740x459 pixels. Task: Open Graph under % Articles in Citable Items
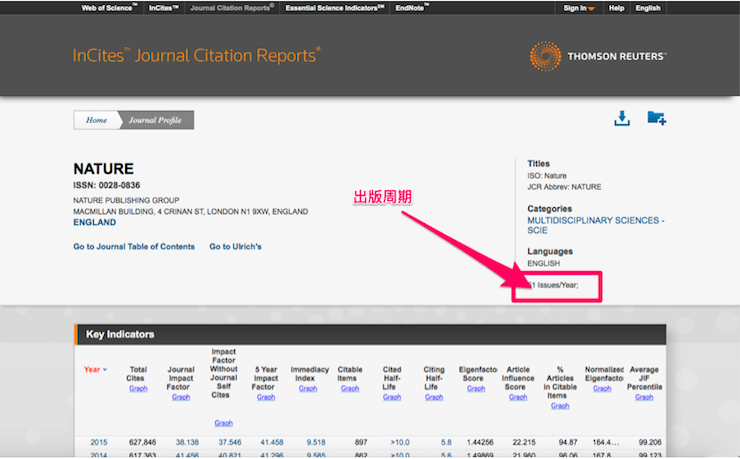[560, 406]
